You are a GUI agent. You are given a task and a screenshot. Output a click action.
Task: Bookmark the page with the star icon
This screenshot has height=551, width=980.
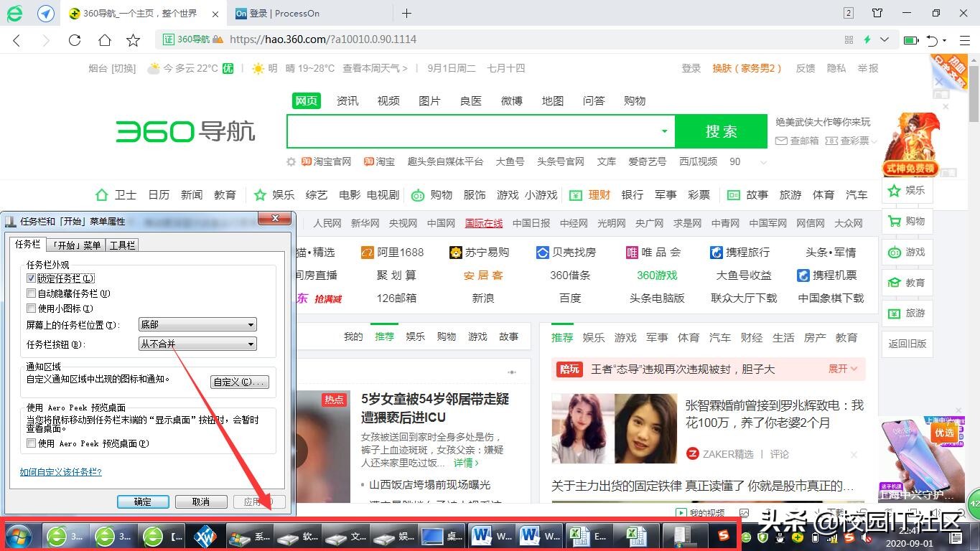133,40
